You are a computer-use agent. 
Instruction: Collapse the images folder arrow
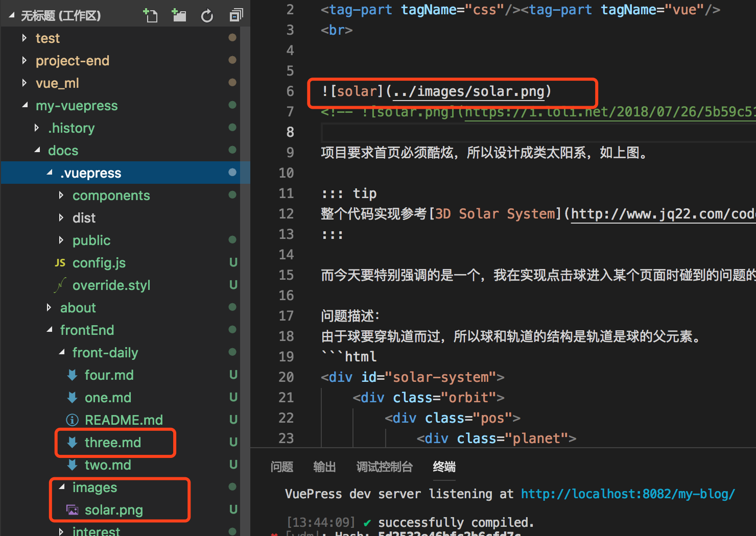point(61,488)
